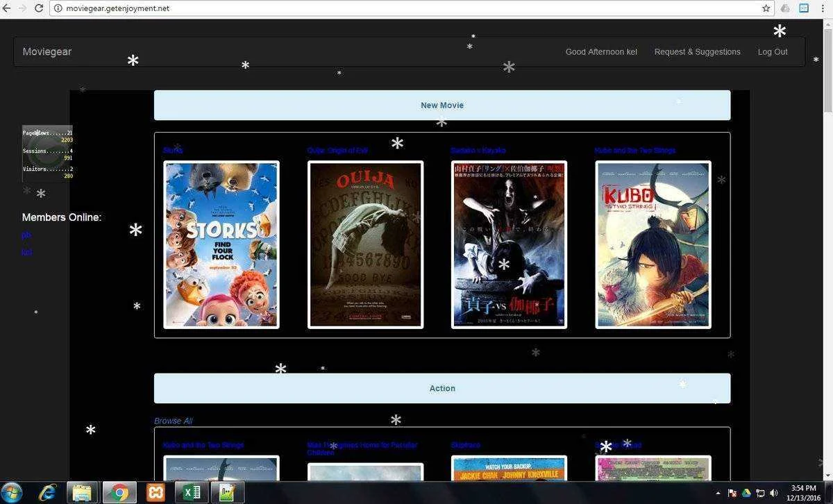Log Out of the site
833x504 pixels.
(x=773, y=52)
